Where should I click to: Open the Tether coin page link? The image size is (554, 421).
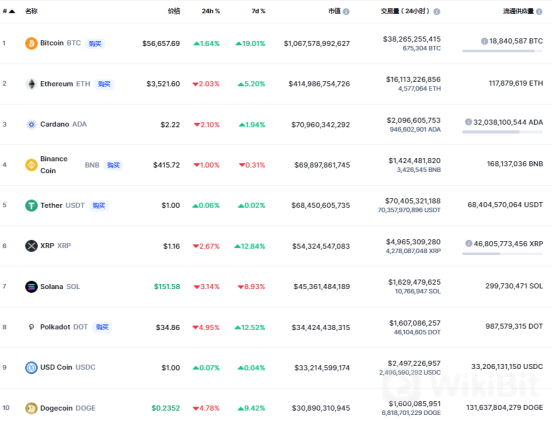click(51, 205)
